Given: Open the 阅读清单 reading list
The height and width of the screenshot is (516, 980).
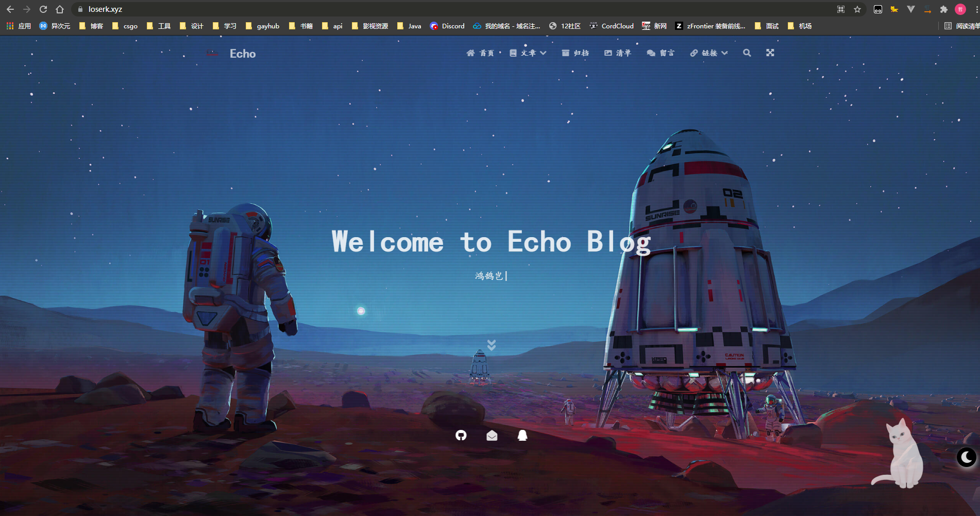Looking at the screenshot, I should [962, 26].
